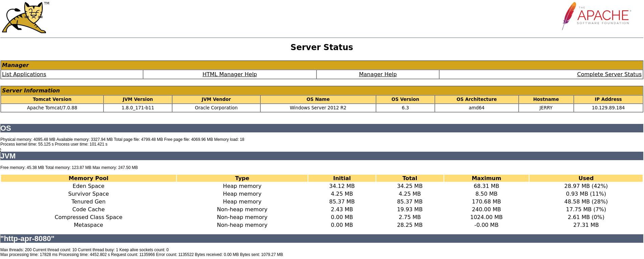Click the Windows Server 2012 R2 cell
Viewport: 644px width, 259px height.
point(318,108)
